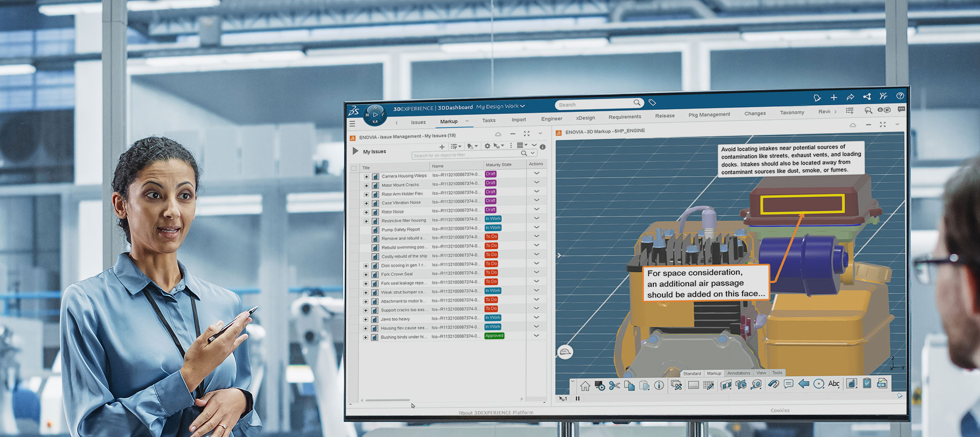Image resolution: width=980 pixels, height=437 pixels.
Task: Pause playback below the markup toolbar
Action: click(578, 399)
